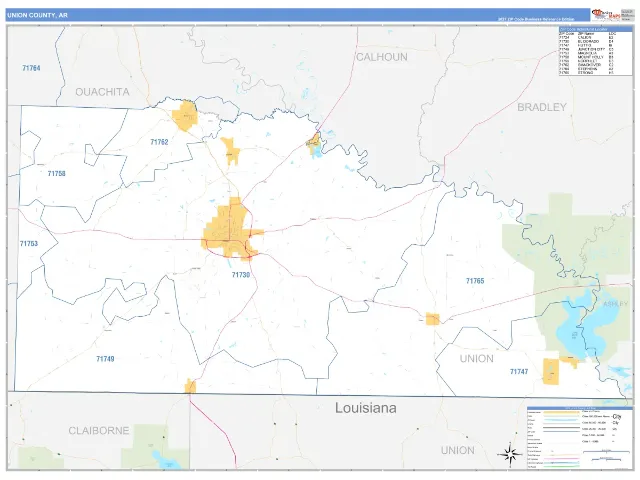
Task: Click the BRADLEY county label
Action: pos(542,107)
